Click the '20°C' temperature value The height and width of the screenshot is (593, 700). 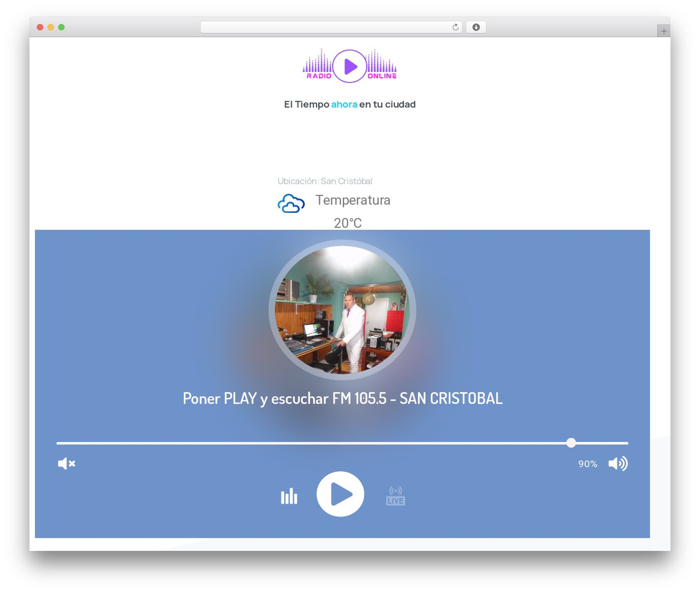point(348,223)
